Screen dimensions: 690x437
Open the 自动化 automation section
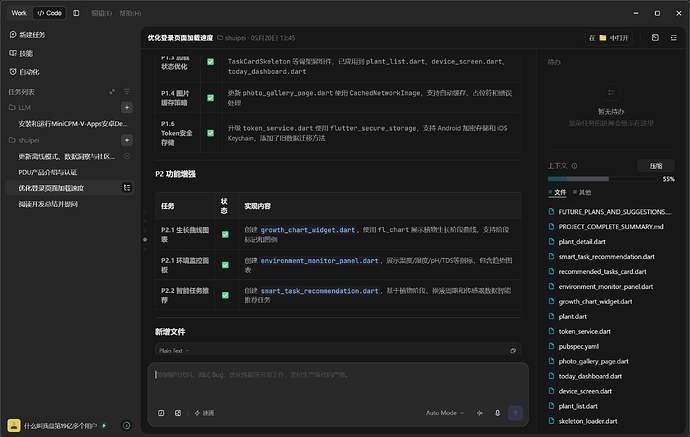pos(24,72)
